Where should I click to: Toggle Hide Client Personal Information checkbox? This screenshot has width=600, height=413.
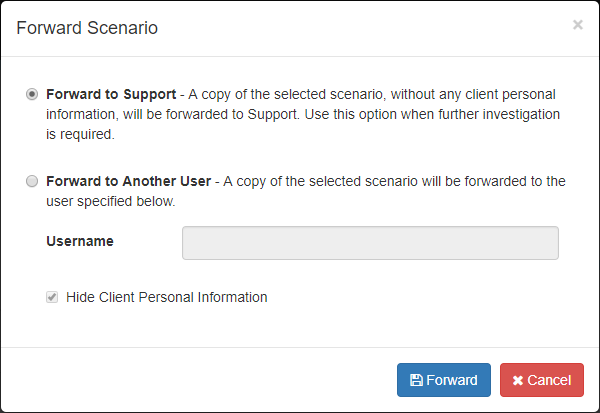click(52, 297)
